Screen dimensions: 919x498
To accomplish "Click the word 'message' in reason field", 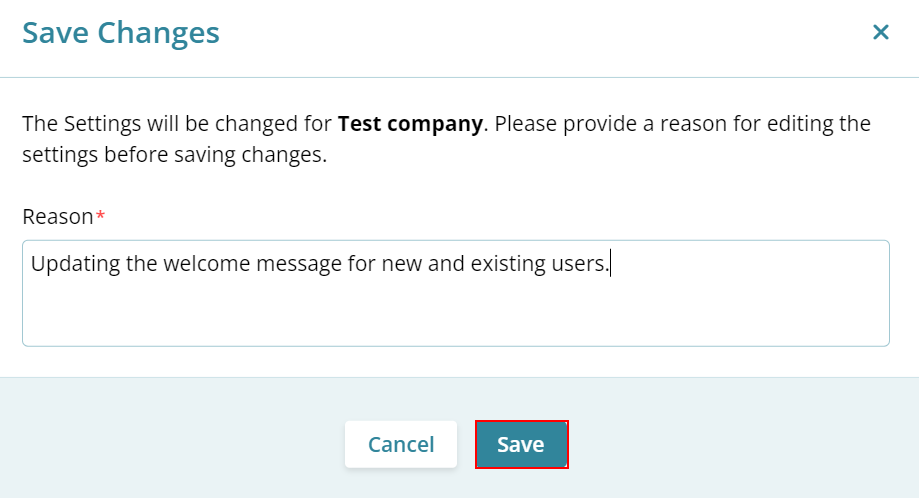I will click(x=299, y=264).
